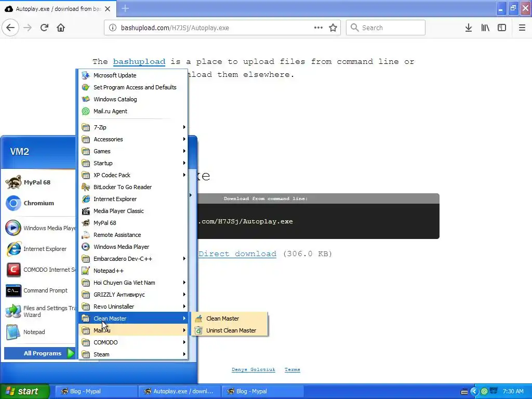The height and width of the screenshot is (399, 532).
Task: Click the Direct download link
Action: click(237, 254)
